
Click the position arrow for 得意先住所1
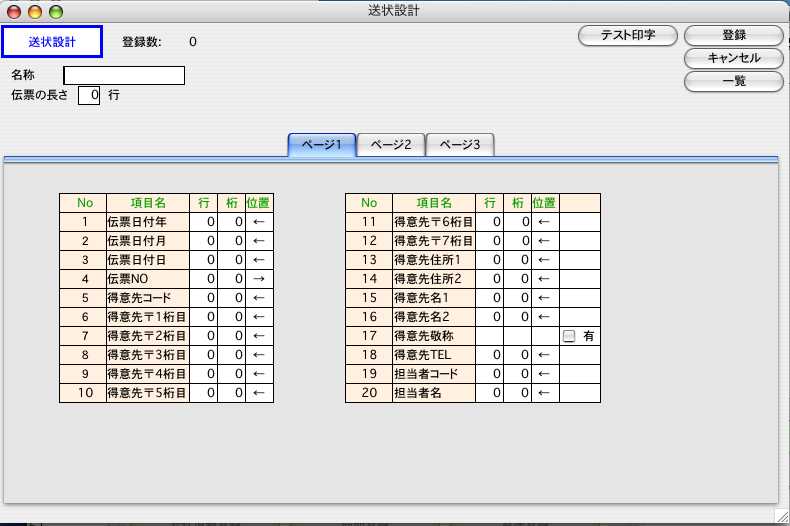pyautogui.click(x=545, y=260)
